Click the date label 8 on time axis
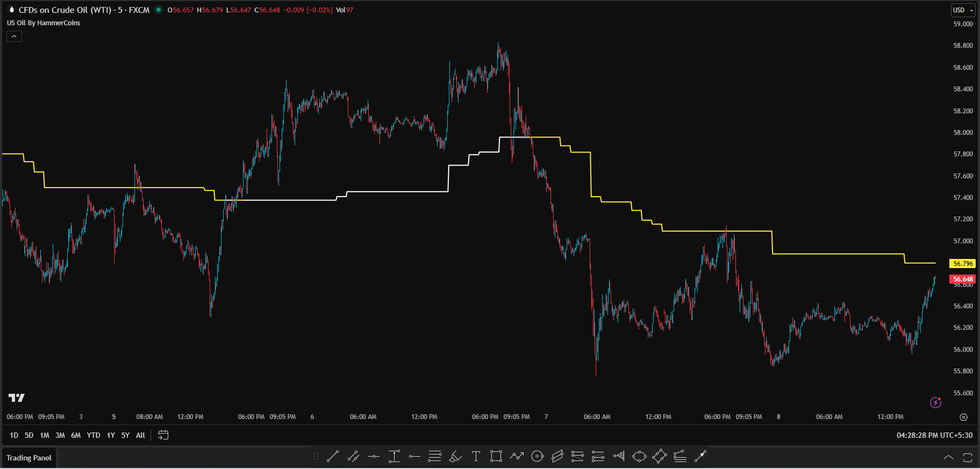The image size is (980, 469). pos(778,417)
